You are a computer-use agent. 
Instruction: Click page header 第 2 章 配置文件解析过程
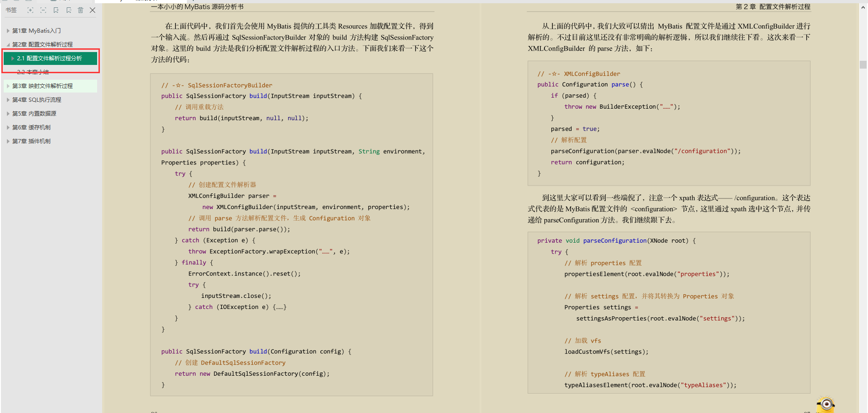click(773, 7)
